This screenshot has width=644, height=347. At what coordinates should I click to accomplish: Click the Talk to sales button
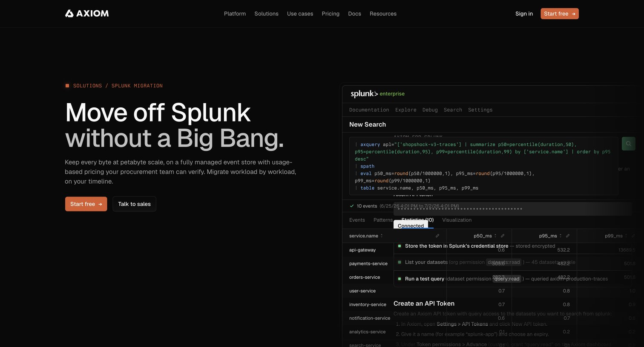coord(134,204)
